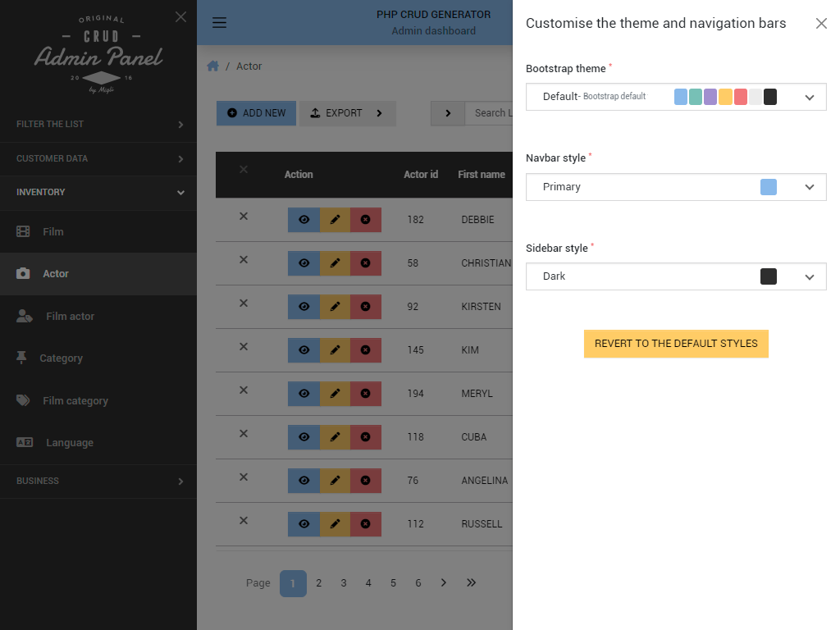Image resolution: width=840 pixels, height=630 pixels.
Task: Click the Add New button
Action: tap(257, 113)
